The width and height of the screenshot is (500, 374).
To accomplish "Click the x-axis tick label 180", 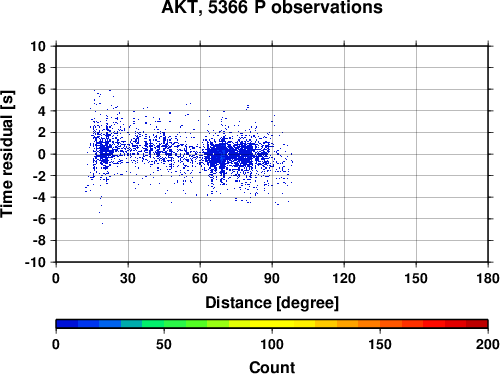I will 488,278.
